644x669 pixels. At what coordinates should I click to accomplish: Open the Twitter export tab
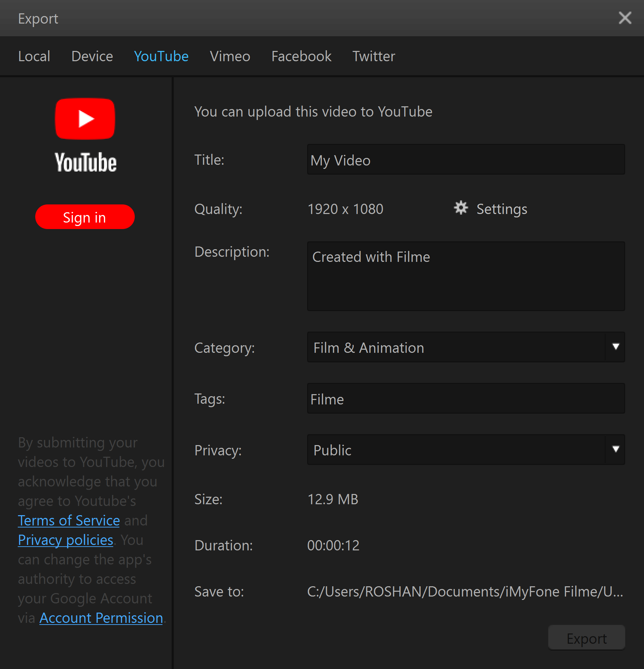coord(374,56)
